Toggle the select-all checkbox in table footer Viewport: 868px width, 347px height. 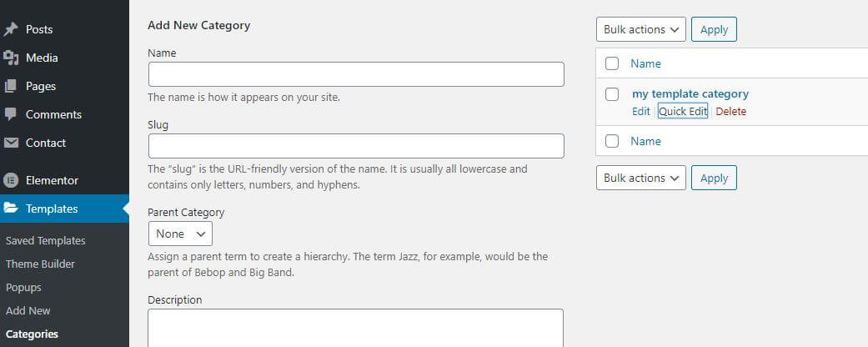pyautogui.click(x=612, y=141)
